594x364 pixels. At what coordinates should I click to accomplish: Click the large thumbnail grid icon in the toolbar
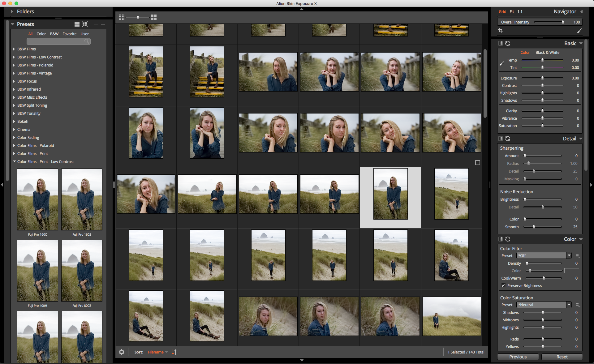[153, 17]
